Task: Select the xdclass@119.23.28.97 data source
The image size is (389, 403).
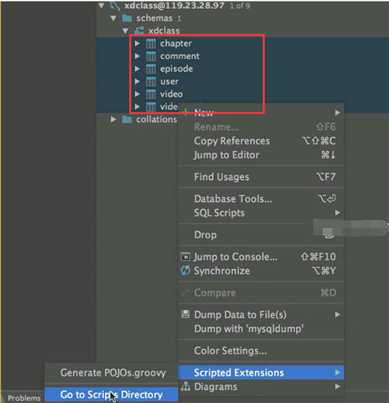Action: [174, 5]
